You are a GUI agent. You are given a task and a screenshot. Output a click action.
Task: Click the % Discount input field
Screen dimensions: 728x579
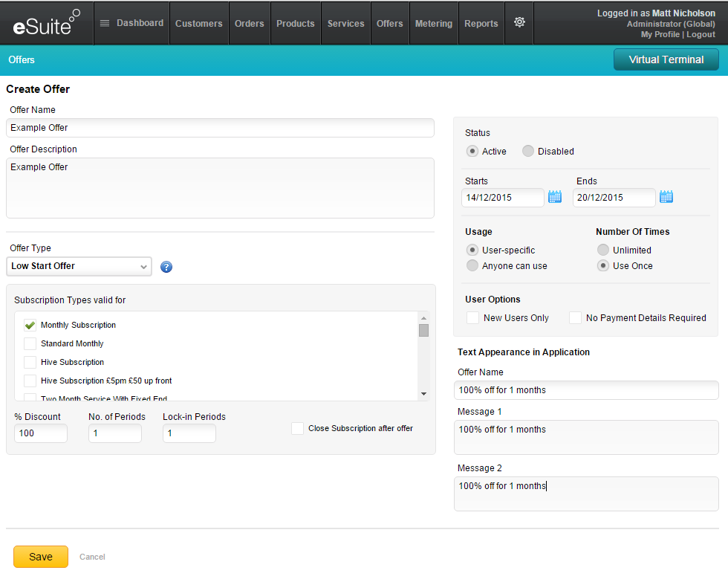tap(41, 433)
